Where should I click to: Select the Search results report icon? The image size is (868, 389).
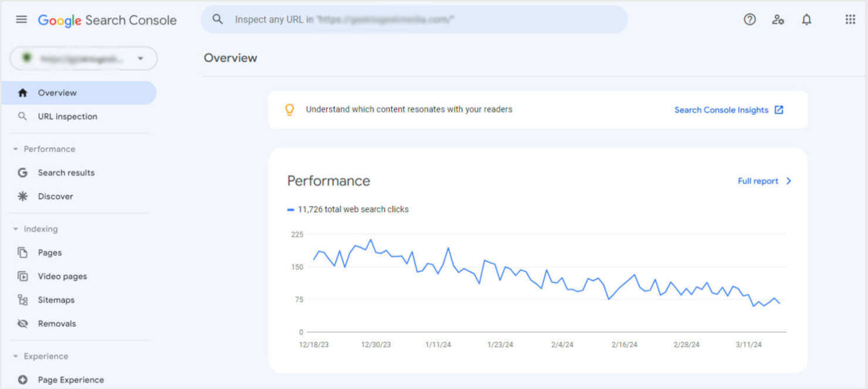pos(22,172)
